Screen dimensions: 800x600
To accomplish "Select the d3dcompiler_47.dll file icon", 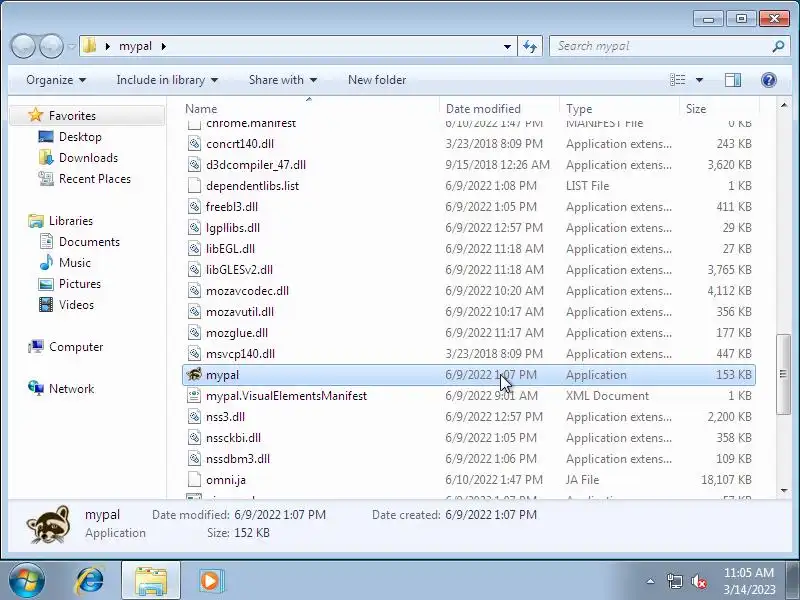I will [194, 165].
